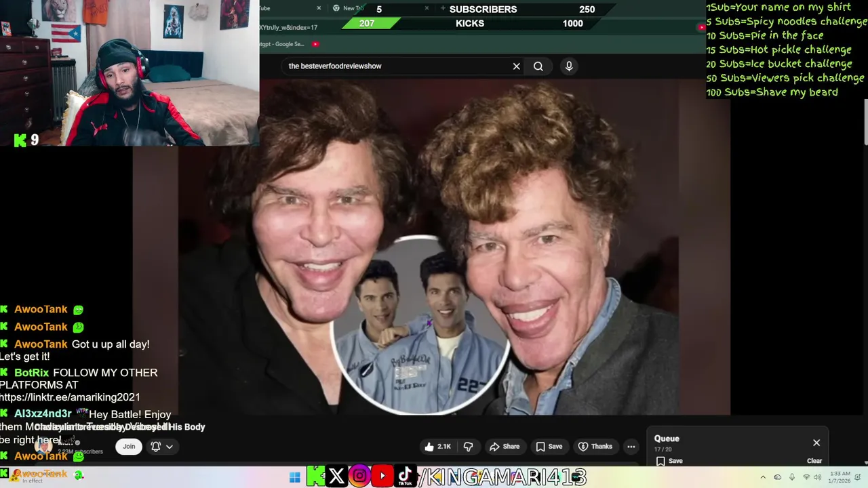This screenshot has height=488, width=868.
Task: Close the YouTube browser tab
Action: pyautogui.click(x=319, y=8)
